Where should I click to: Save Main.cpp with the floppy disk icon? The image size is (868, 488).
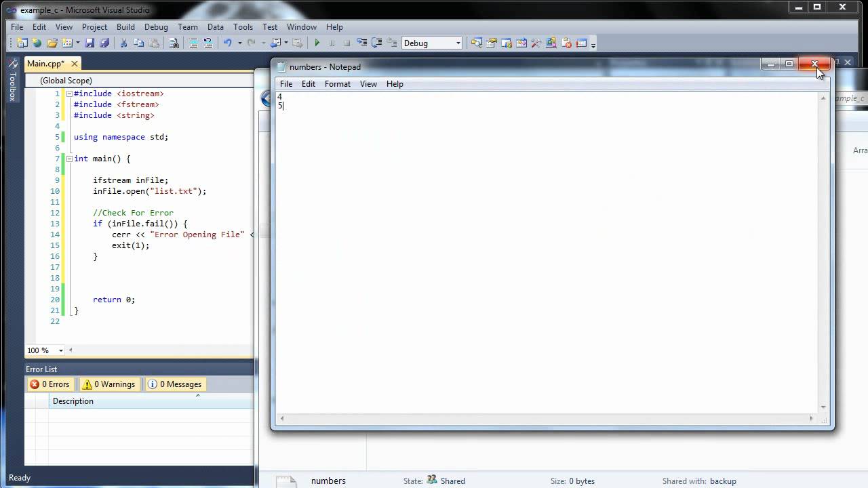tap(90, 43)
